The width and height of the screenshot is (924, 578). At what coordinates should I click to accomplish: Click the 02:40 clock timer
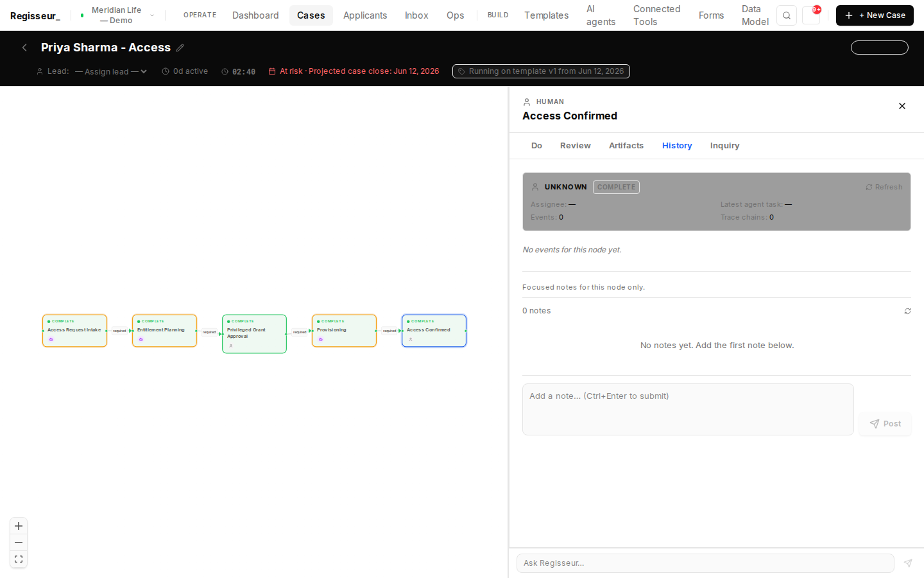[x=239, y=71]
